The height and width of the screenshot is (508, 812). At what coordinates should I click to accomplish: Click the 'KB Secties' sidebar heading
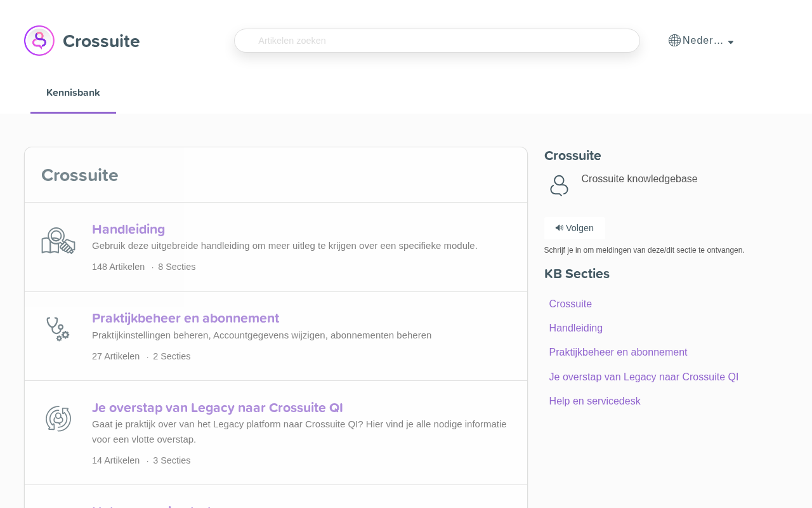tap(577, 274)
